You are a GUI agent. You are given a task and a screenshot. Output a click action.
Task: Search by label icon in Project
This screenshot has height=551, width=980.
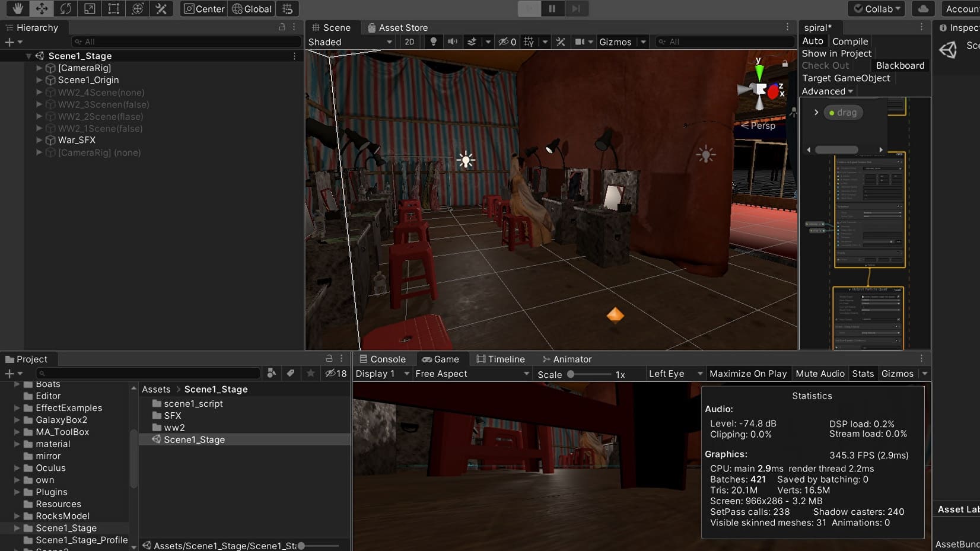(290, 372)
